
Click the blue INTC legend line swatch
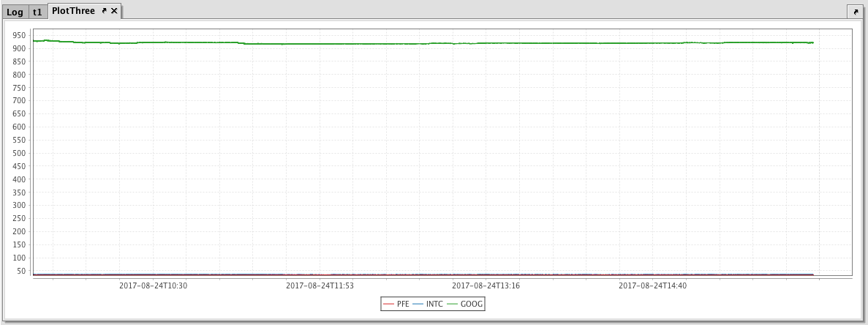pos(418,304)
